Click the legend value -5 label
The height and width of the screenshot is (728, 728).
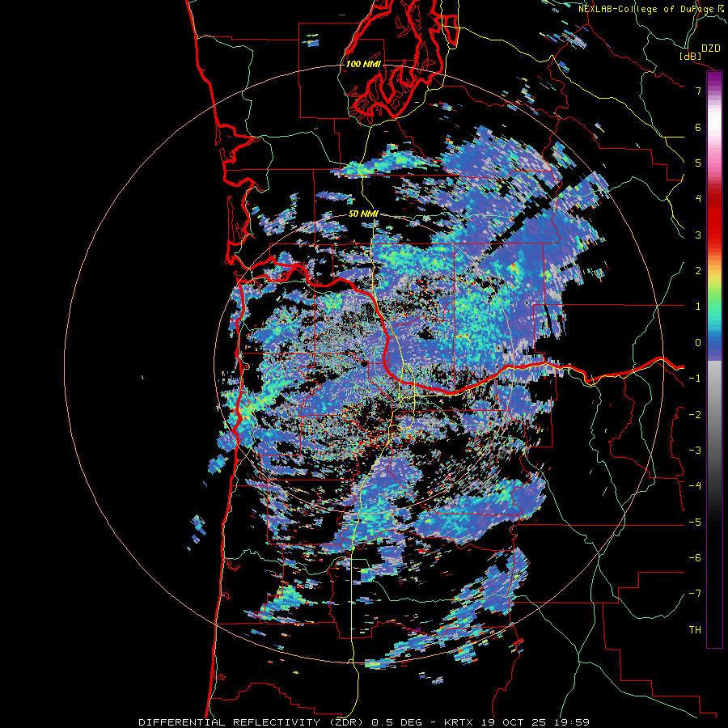(695, 523)
